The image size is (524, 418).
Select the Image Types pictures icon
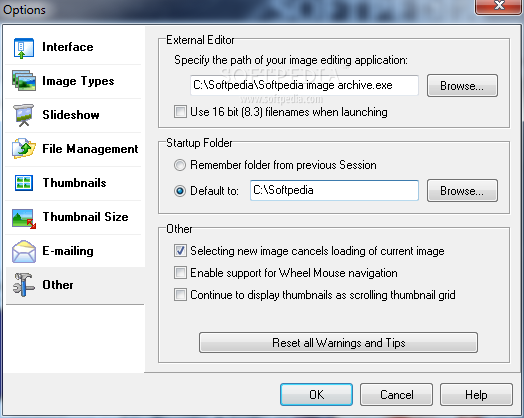(24, 81)
